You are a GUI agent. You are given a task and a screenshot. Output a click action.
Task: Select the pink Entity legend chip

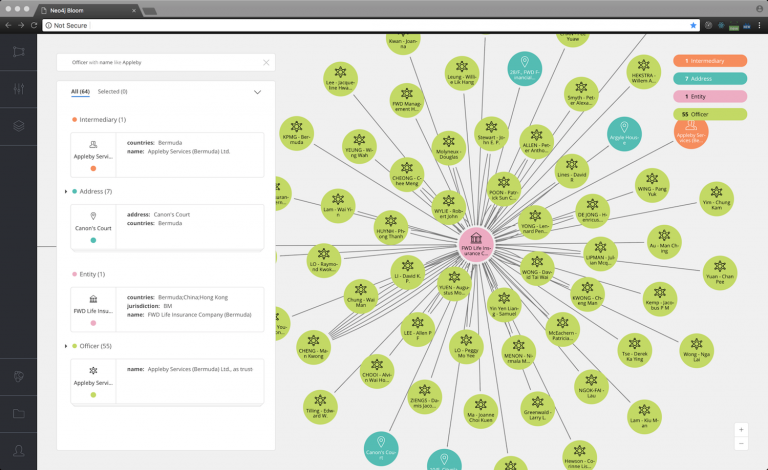pyautogui.click(x=710, y=96)
